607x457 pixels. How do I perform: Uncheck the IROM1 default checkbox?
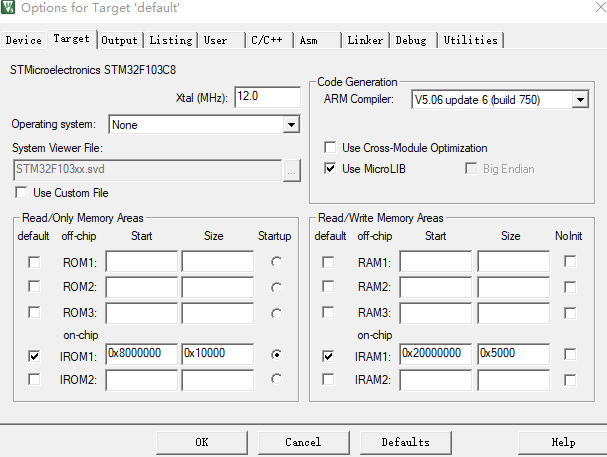click(x=34, y=356)
